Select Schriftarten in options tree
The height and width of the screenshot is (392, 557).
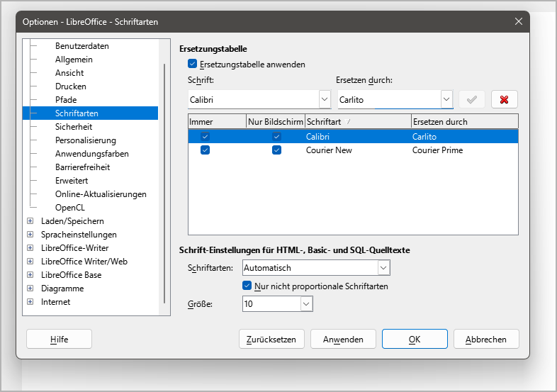tap(90, 113)
